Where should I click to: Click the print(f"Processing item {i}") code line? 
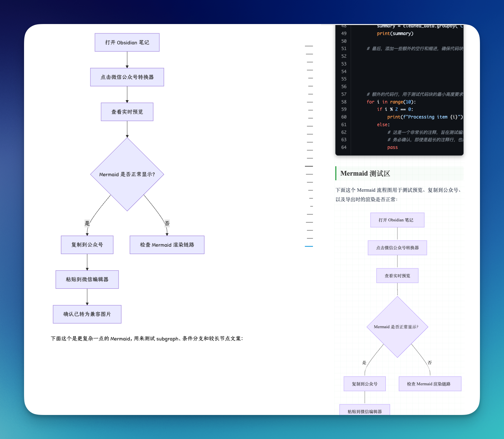(425, 117)
